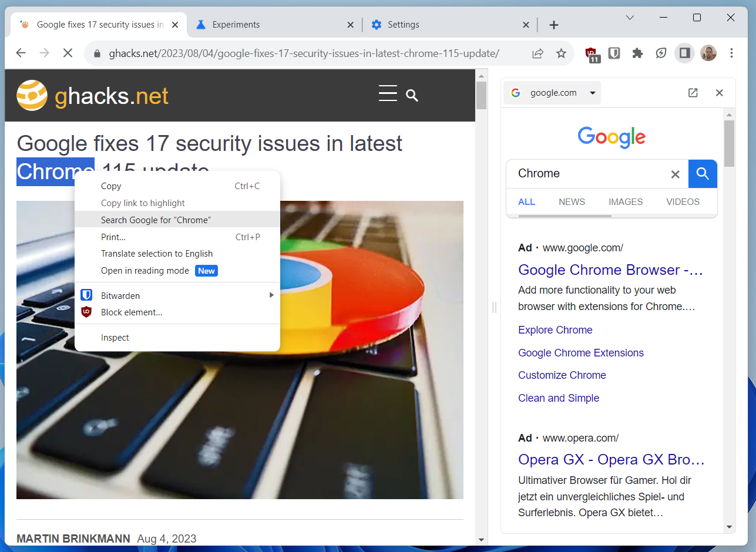Click the ghacks site search magnifier
756x552 pixels.
tap(412, 95)
